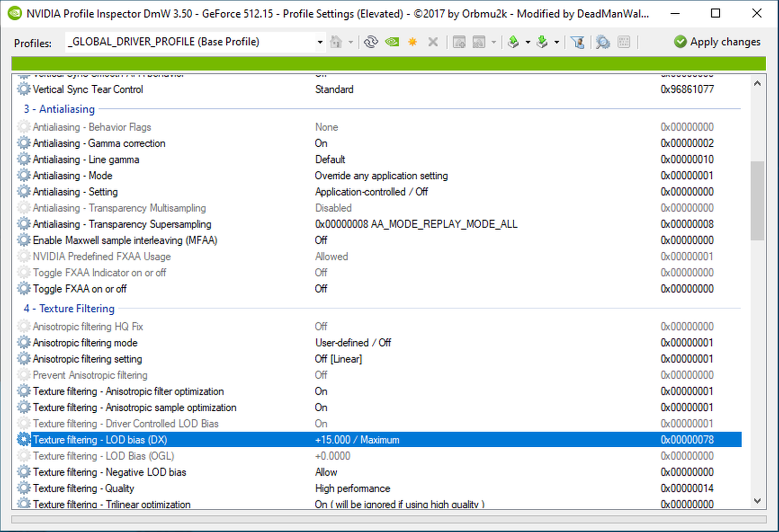Click the 'User-defined / Off' value

click(x=353, y=342)
